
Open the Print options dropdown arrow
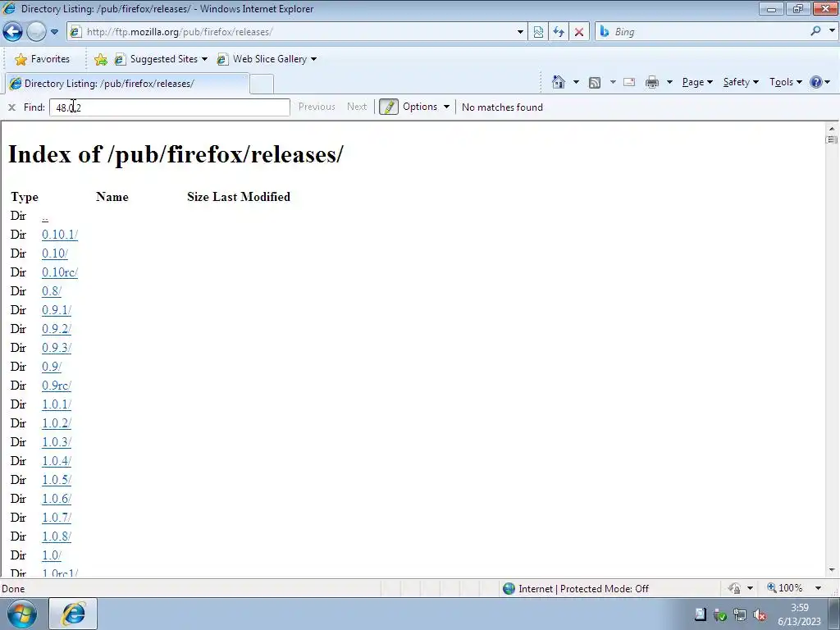coord(669,82)
